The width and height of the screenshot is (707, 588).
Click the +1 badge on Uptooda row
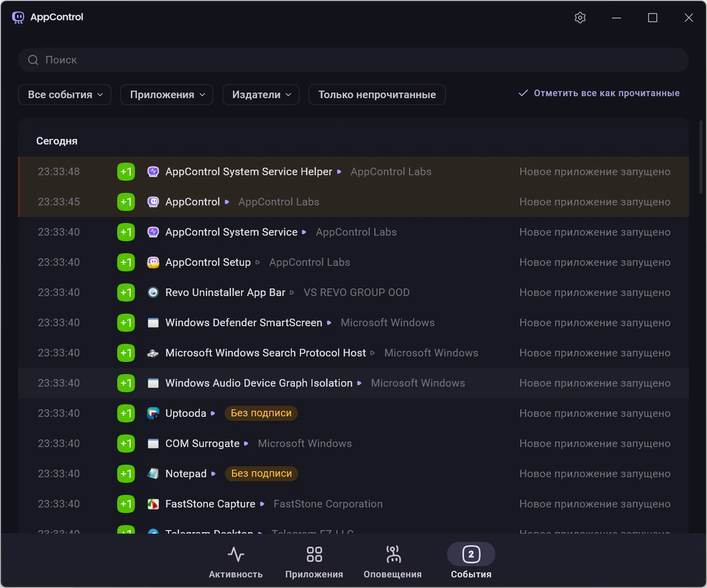pos(126,414)
